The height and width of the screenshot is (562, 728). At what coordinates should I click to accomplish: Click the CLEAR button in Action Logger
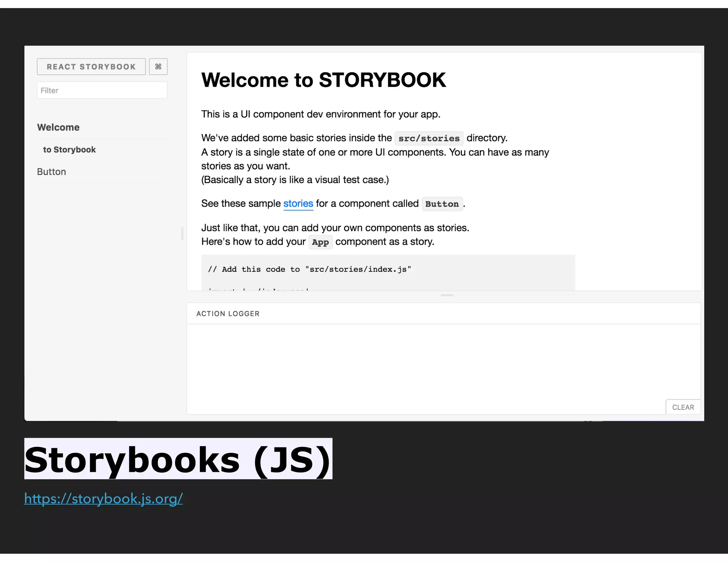[683, 407]
